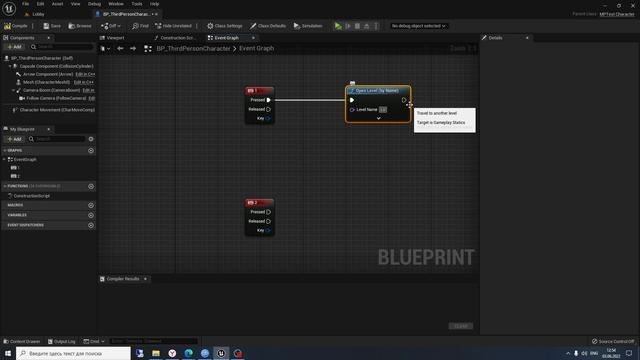640x360 pixels.
Task: Focus the Components search field
Action: click(x=62, y=47)
